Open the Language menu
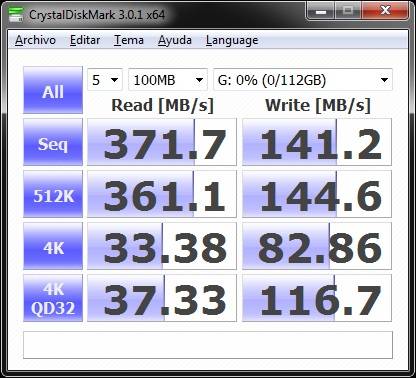416x378 pixels. pos(232,40)
